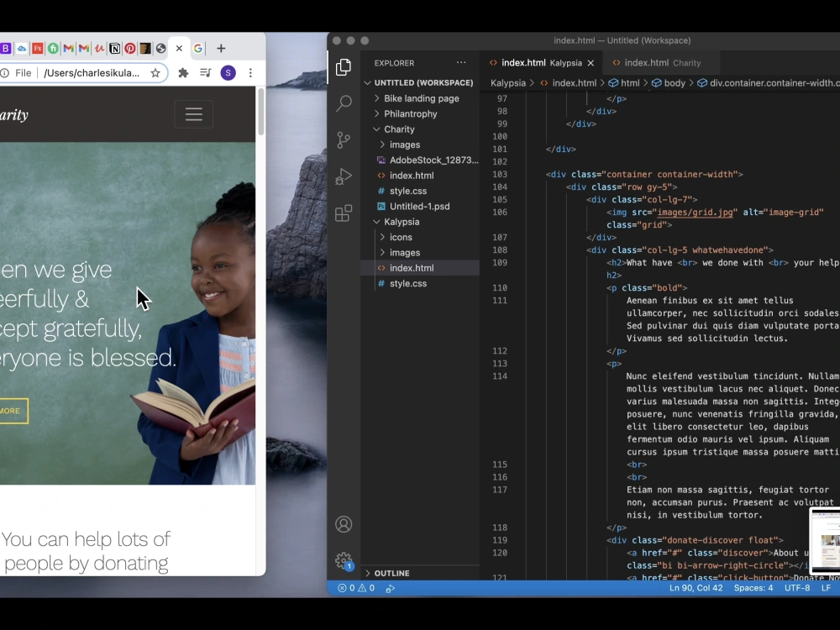Image resolution: width=840 pixels, height=630 pixels.
Task: Click the Kalypsia breadcrumb
Action: pyautogui.click(x=508, y=83)
